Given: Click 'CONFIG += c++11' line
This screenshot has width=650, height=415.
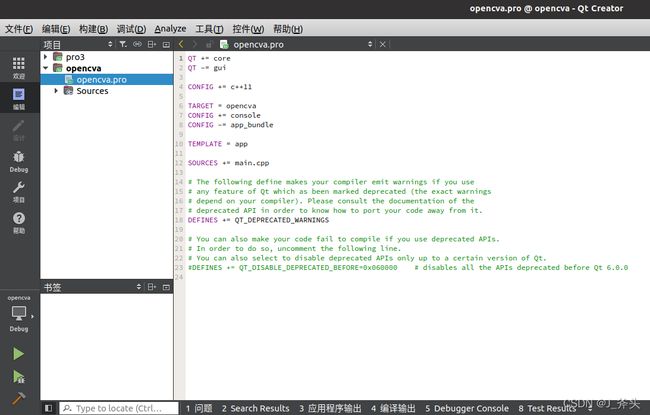Looking at the screenshot, I should click(x=220, y=87).
